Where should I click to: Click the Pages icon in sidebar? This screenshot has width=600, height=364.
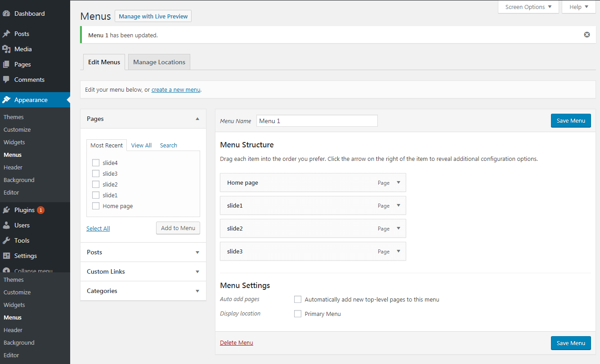point(6,64)
